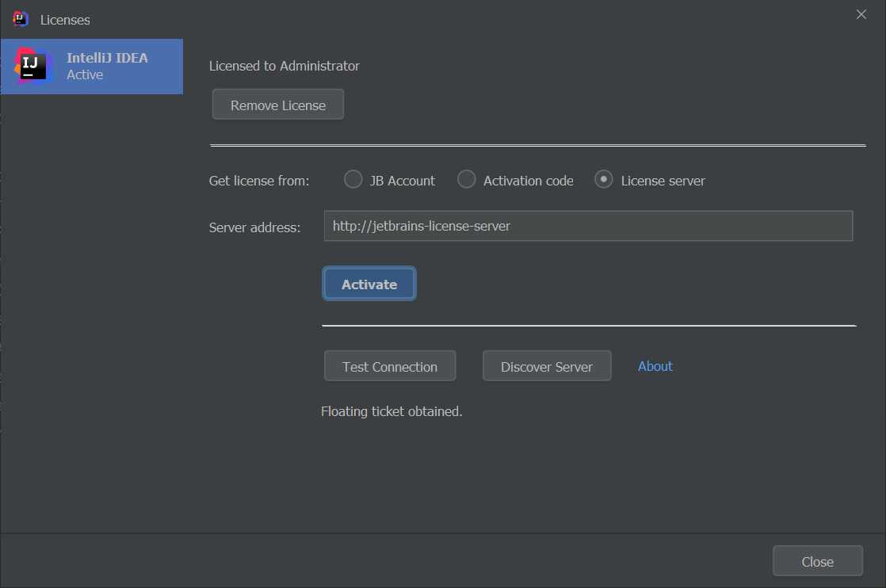Select the IntelliJ IDEA product name in the list
886x588 pixels.
pyautogui.click(x=107, y=58)
